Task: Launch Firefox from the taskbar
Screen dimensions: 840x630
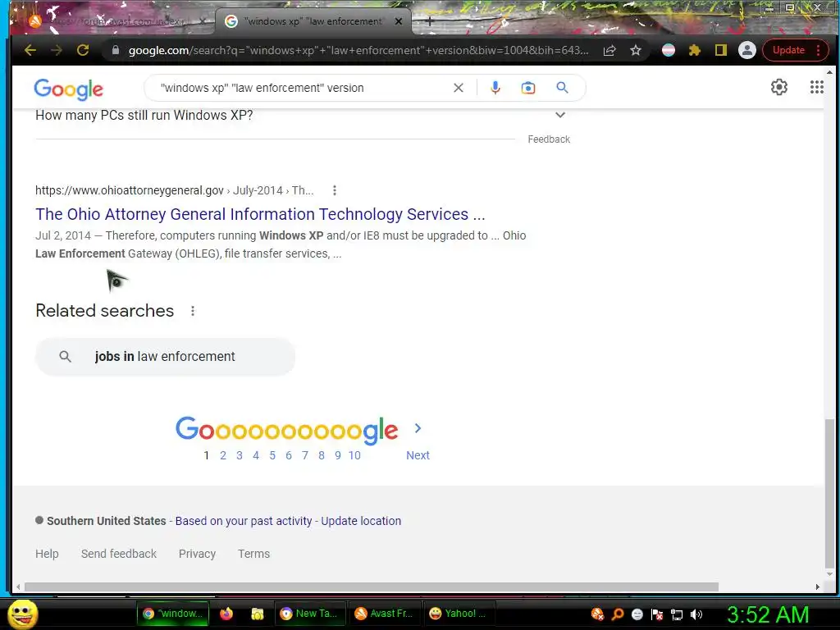Action: tap(226, 614)
